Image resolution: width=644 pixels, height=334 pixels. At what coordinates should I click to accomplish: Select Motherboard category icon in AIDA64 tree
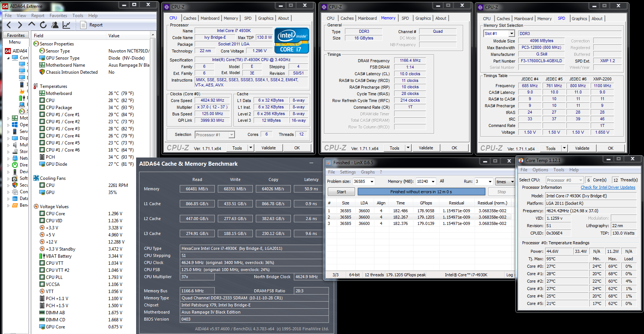pyautogui.click(x=15, y=118)
